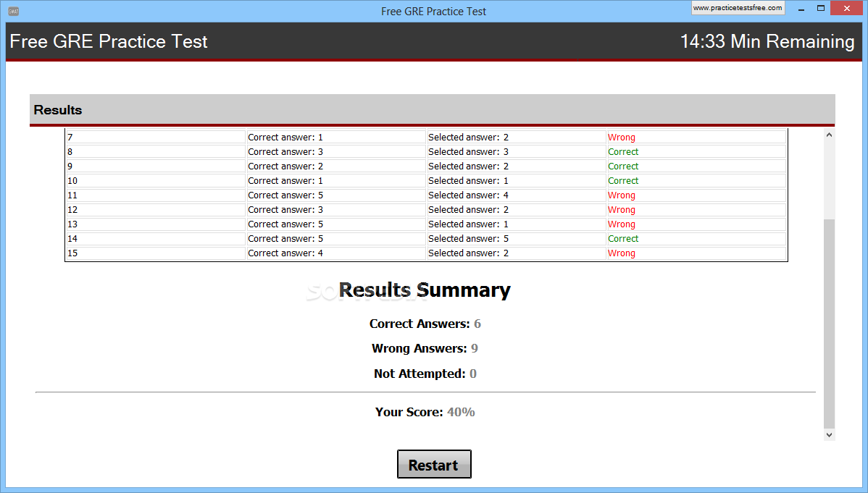Select question number 10 cell

[156, 180]
